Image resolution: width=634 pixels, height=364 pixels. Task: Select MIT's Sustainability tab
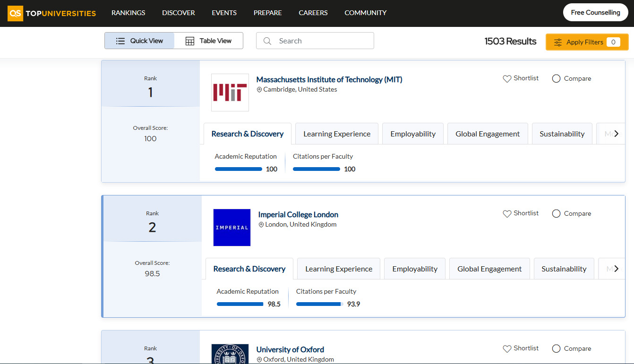click(562, 134)
